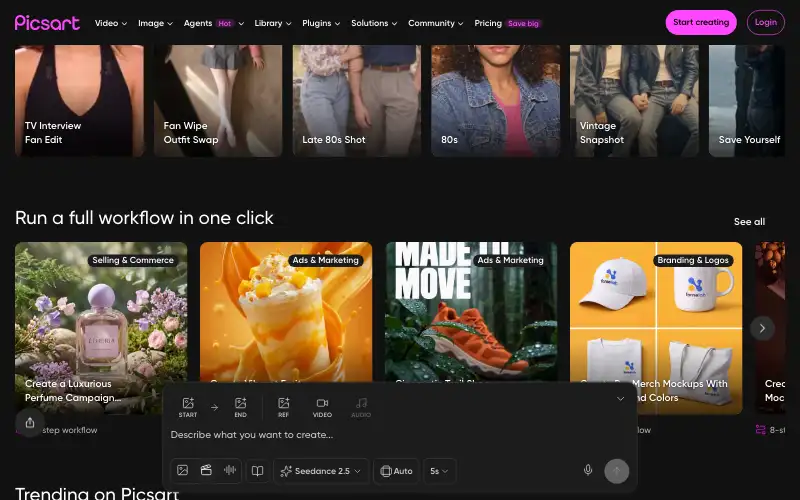Open the Save Yourself card
800x500 pixels.
[747, 101]
